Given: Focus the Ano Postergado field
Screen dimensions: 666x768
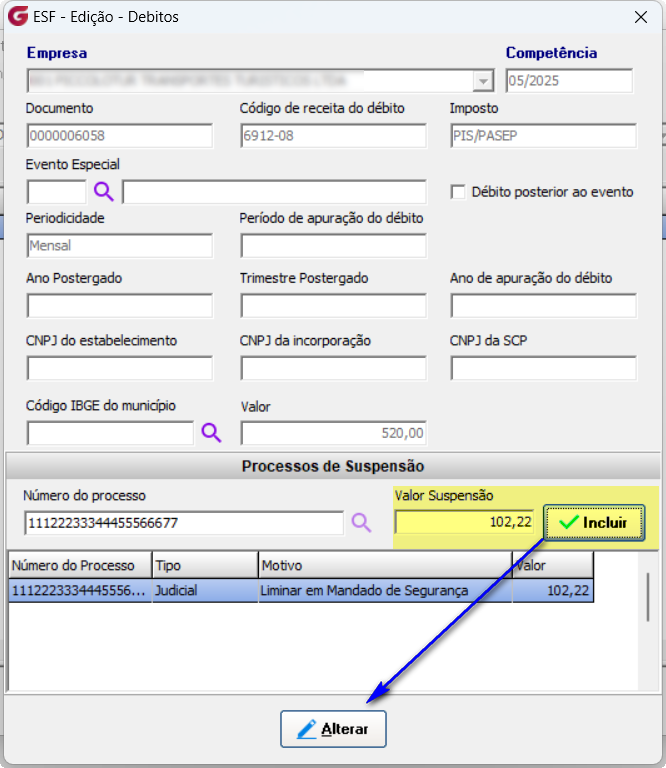Looking at the screenshot, I should [x=120, y=306].
